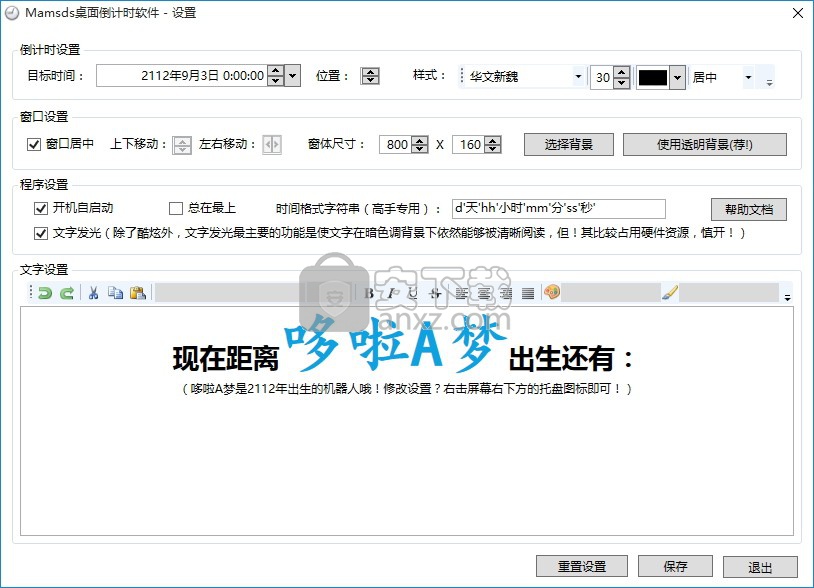Click the small parenthetical note in editor
The image size is (814, 588).
[406, 389]
